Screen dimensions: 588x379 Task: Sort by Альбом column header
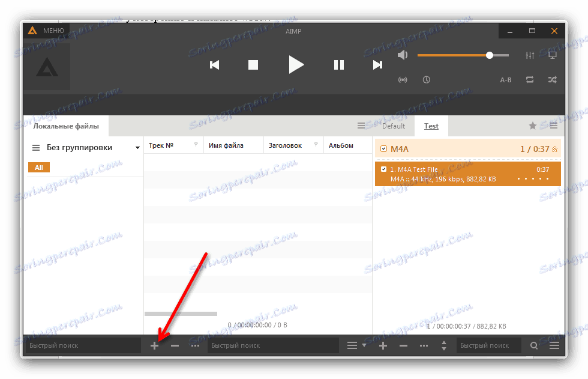click(x=341, y=145)
